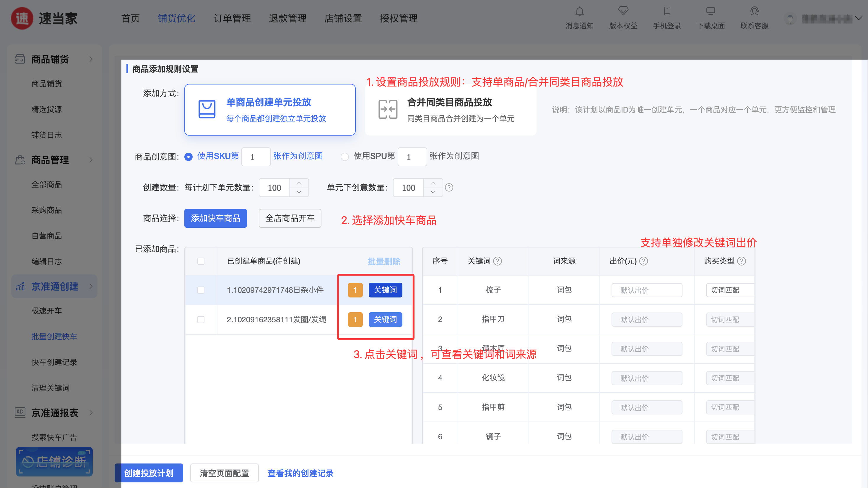Open 查看我的创建记录 link
The width and height of the screenshot is (868, 488).
pos(300,473)
